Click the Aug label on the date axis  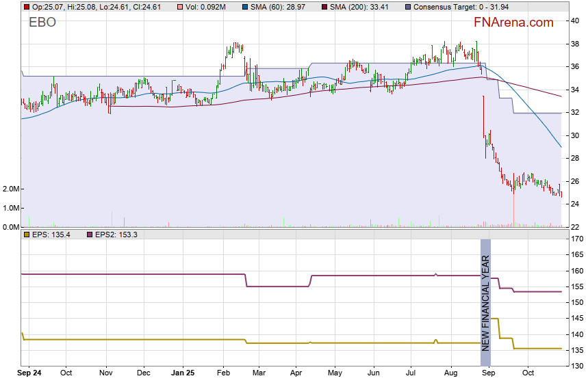click(x=449, y=373)
